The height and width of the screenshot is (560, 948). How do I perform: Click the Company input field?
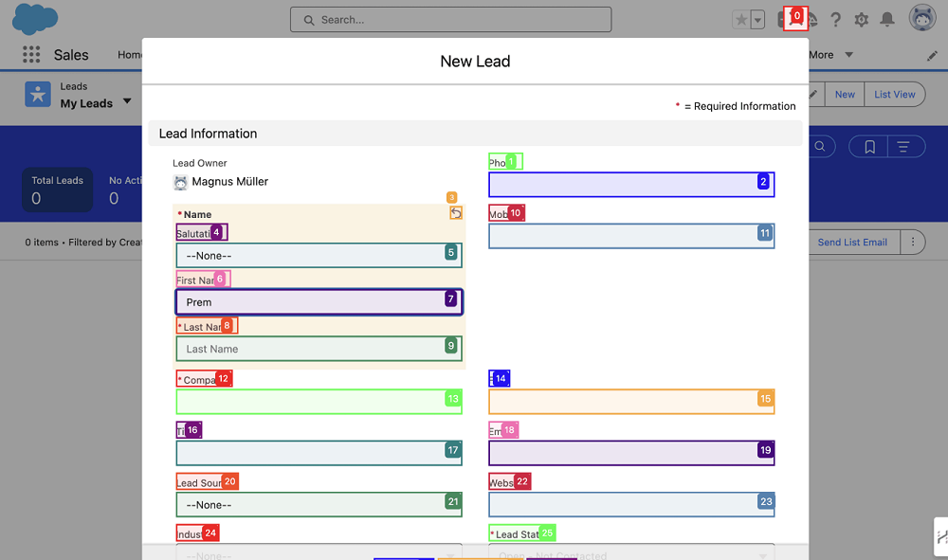tap(319, 402)
